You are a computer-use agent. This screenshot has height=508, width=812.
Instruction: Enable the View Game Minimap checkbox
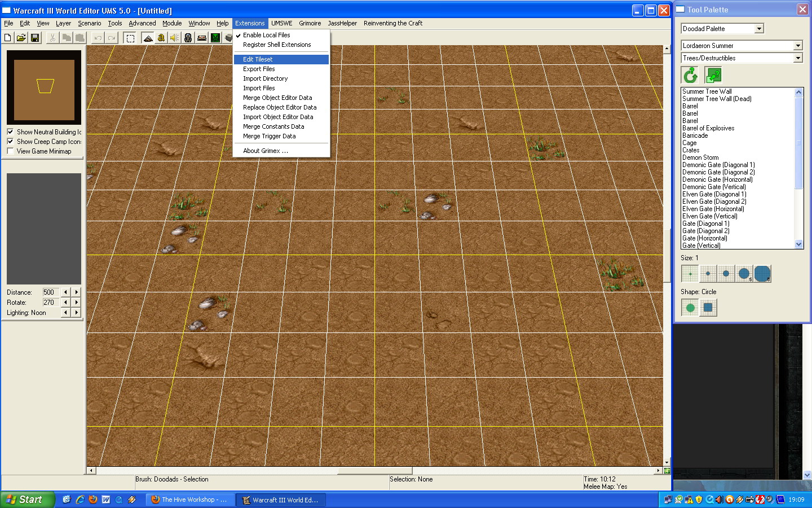[10, 151]
